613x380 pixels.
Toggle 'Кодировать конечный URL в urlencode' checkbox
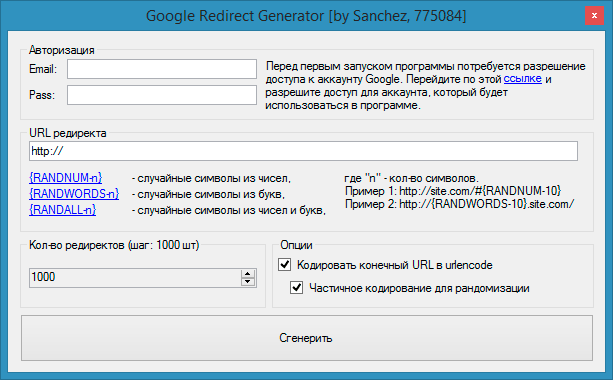click(285, 265)
